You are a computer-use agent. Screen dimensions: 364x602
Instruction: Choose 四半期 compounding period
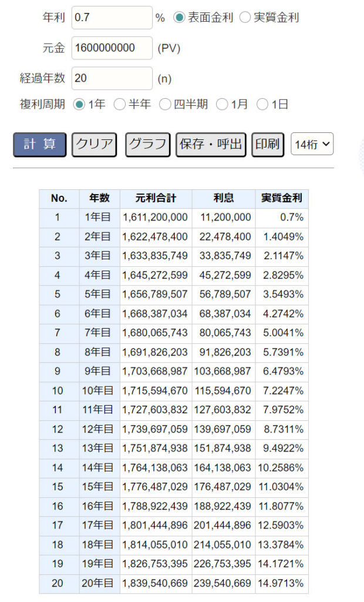pos(165,104)
